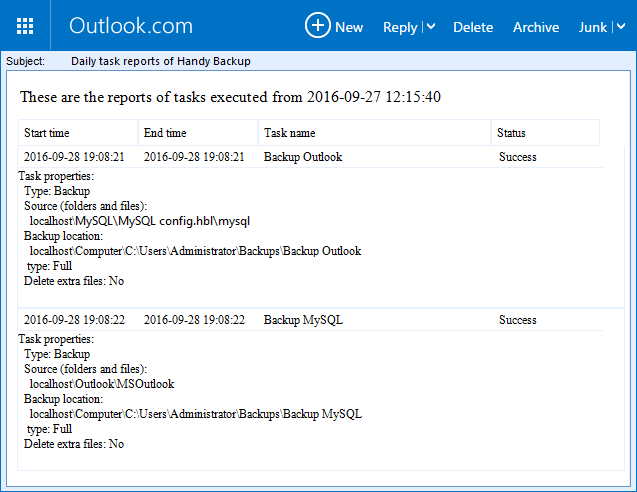637x492 pixels.
Task: Click the Backups\Backup MySQL location path
Action: click(196, 414)
